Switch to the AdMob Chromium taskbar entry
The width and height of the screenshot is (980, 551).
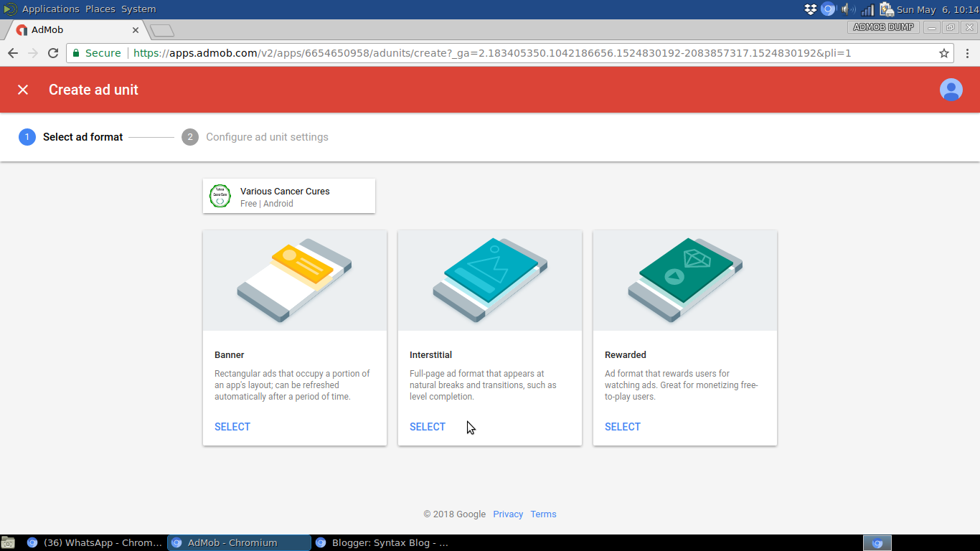pos(239,543)
